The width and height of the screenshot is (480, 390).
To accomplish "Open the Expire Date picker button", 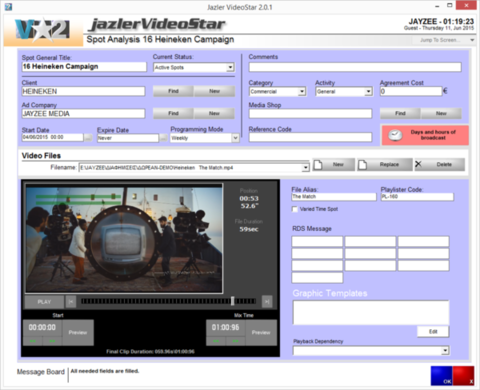I will 163,138.
